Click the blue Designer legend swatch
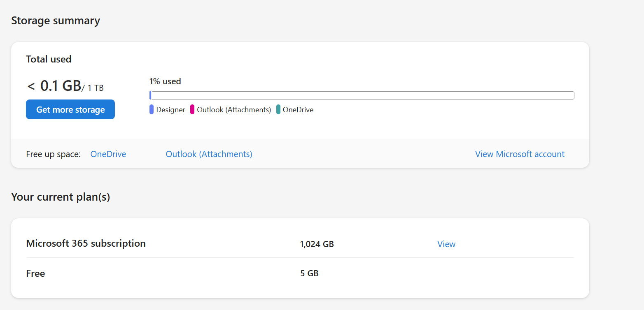644x310 pixels. [x=152, y=110]
